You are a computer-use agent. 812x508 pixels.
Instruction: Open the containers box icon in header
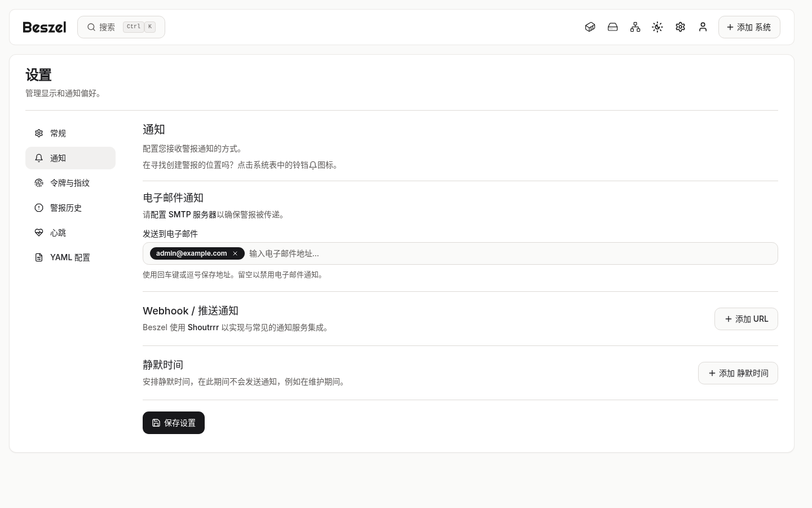pos(590,27)
